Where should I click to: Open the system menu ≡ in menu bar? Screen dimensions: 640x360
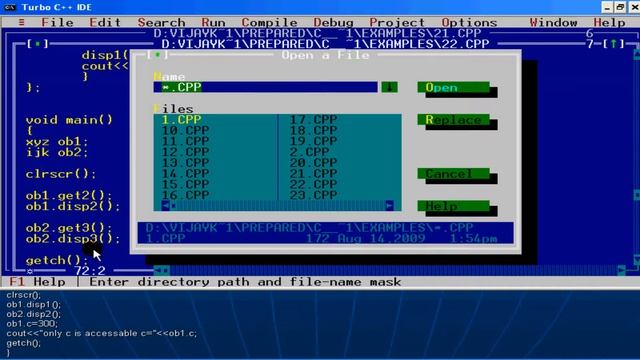pyautogui.click(x=21, y=22)
